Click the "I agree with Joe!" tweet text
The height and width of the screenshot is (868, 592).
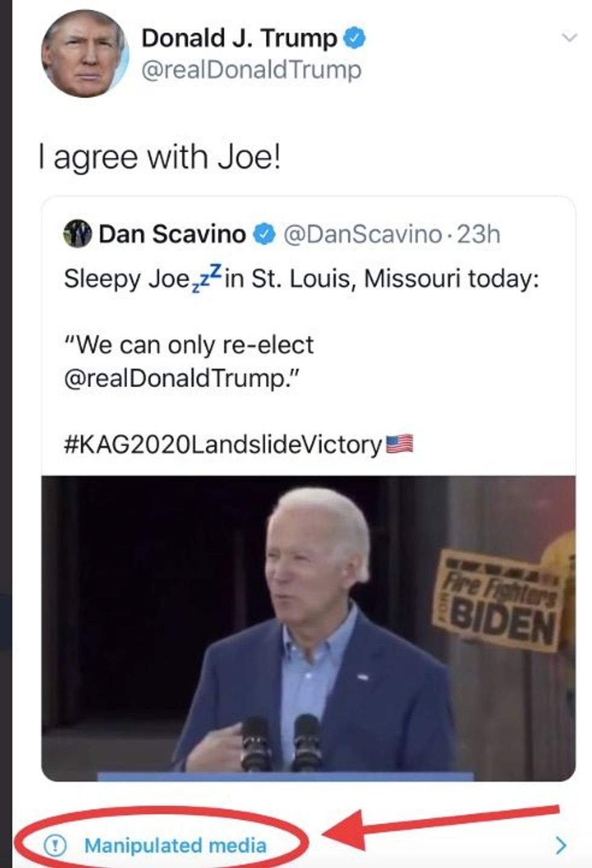click(160, 157)
